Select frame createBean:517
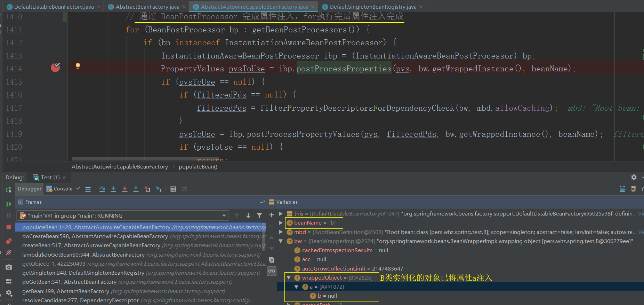The image size is (644, 305). click(141, 245)
